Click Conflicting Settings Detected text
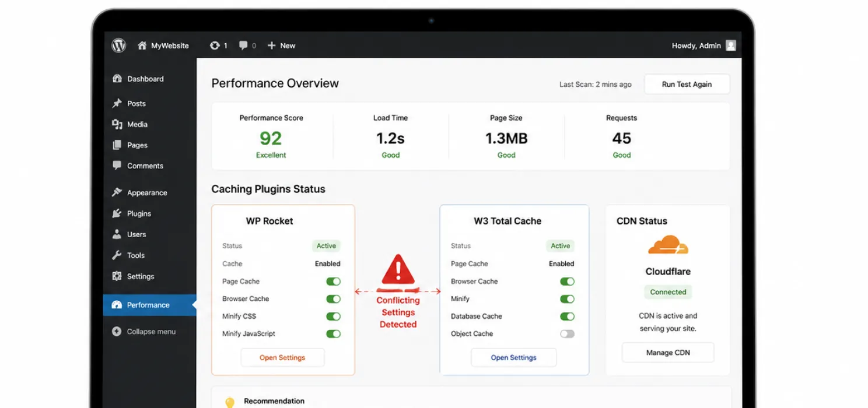 click(x=398, y=312)
